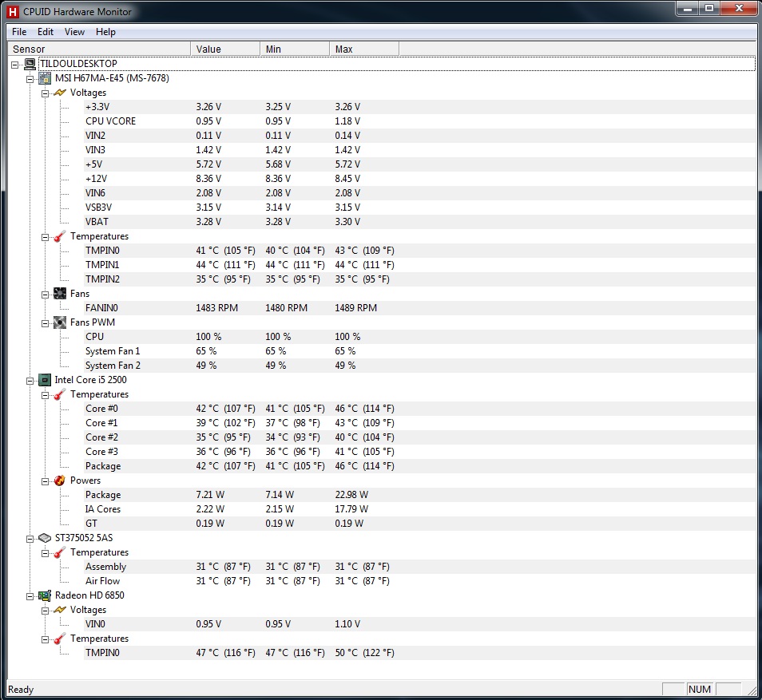Select the "VBAT" row label
This screenshot has height=700, width=762.
click(97, 222)
